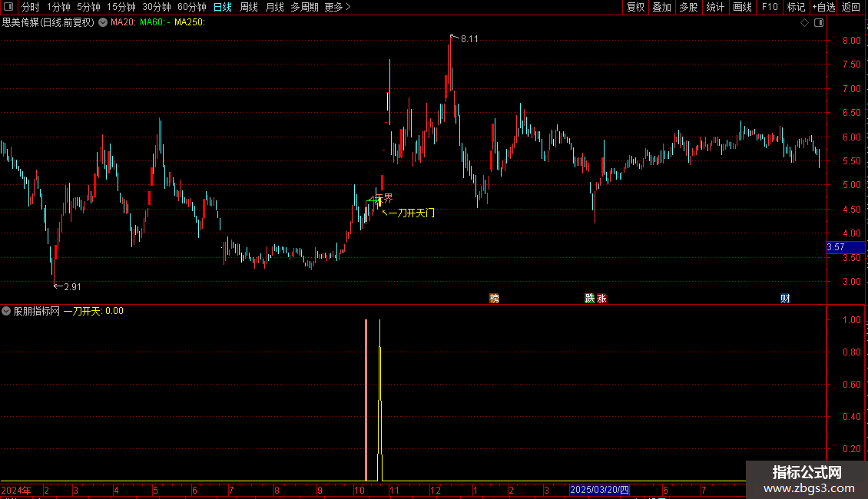Viewport: 868px width, 499px height.
Task: Click the panel layout icon at top-left
Action: [x=8, y=7]
